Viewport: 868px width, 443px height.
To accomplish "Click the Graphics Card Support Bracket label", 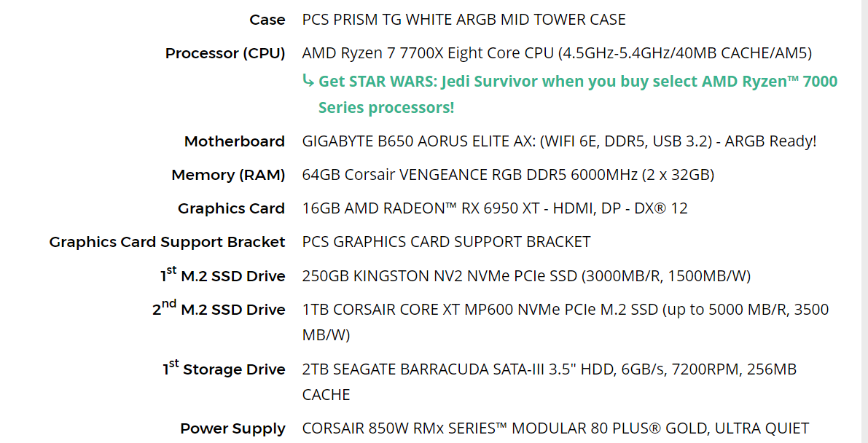I will pos(167,243).
